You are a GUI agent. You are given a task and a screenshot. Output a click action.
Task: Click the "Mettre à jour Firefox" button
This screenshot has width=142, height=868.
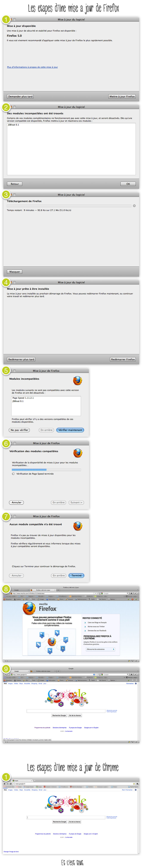click(122, 96)
